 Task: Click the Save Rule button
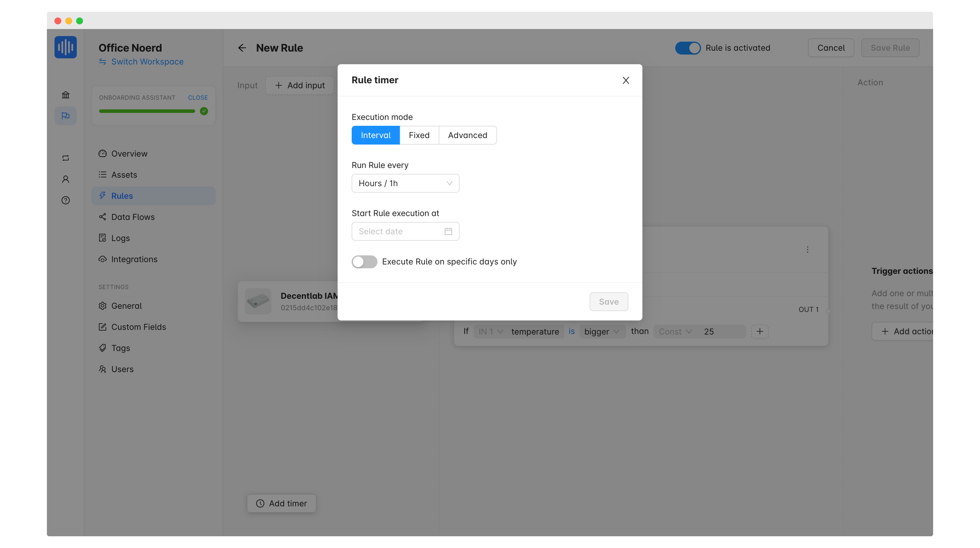tap(890, 48)
